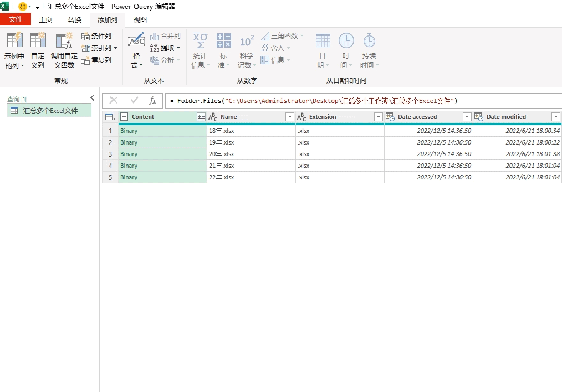Select the 21年.xlsx name cell
The image size is (562, 392).
251,166
